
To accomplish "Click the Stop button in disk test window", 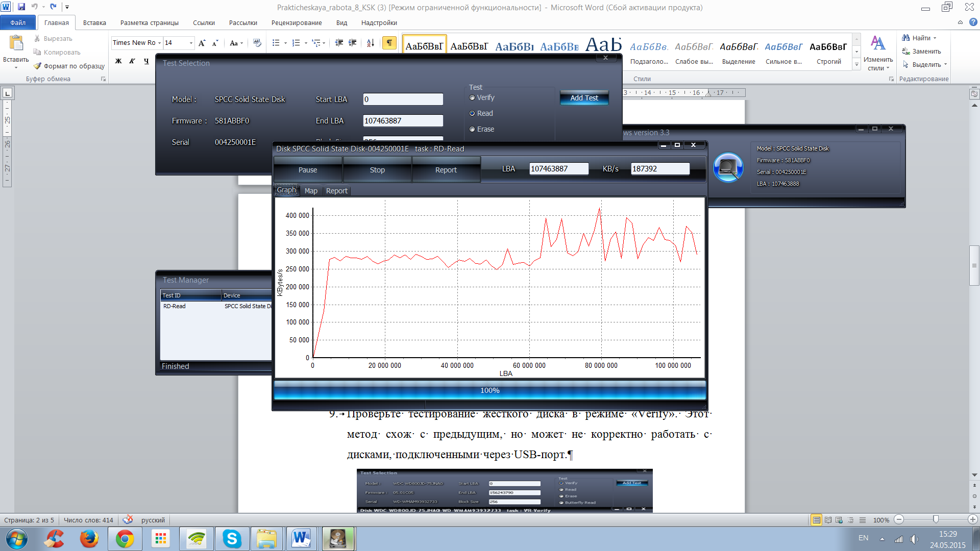I will coord(377,170).
